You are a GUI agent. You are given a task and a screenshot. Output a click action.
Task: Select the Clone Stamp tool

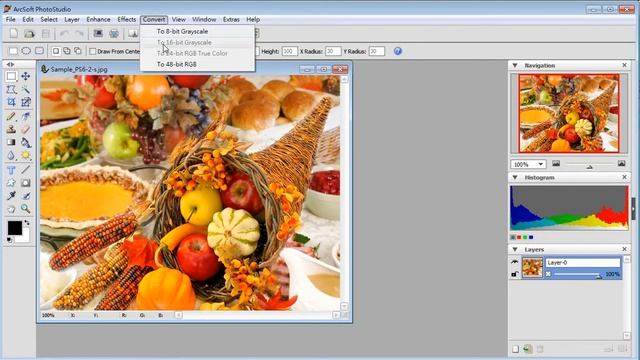click(11, 129)
